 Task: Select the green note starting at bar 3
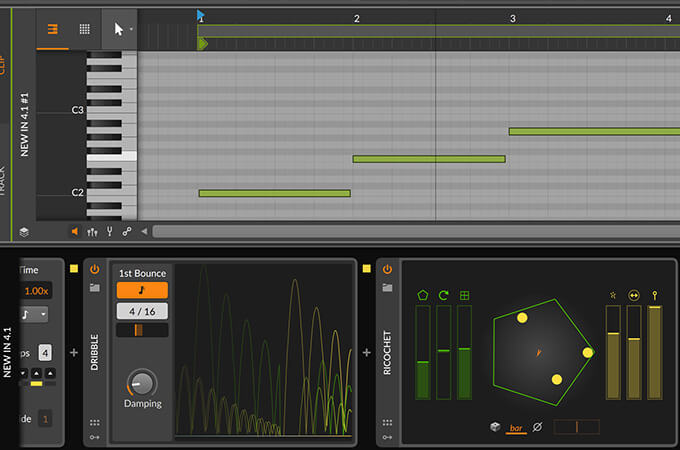(594, 131)
